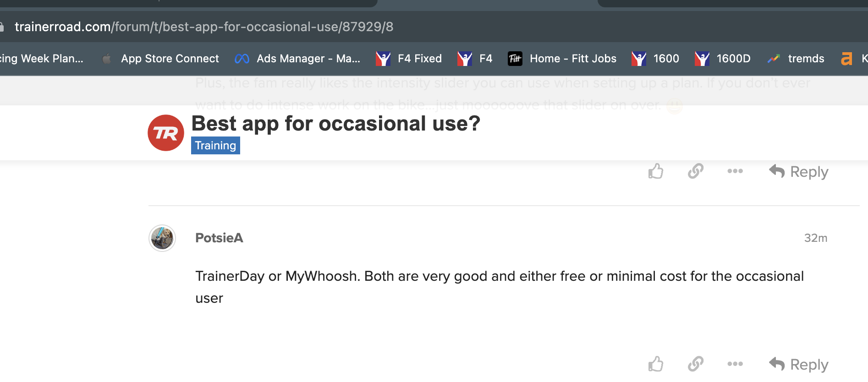The height and width of the screenshot is (382, 868).
Task: Open the tremds bookmark
Action: [796, 59]
